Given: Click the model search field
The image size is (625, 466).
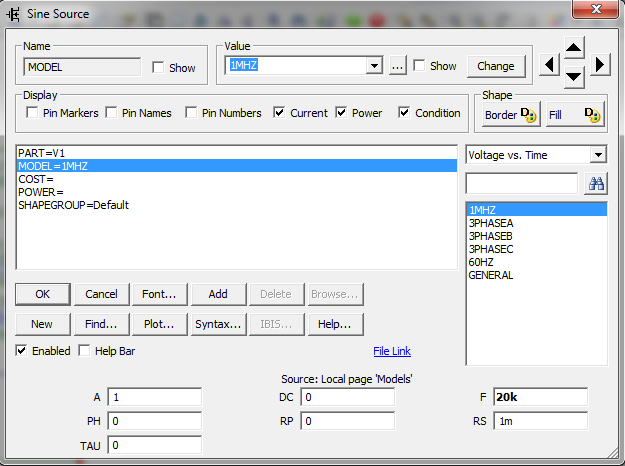Looking at the screenshot, I should point(521,184).
